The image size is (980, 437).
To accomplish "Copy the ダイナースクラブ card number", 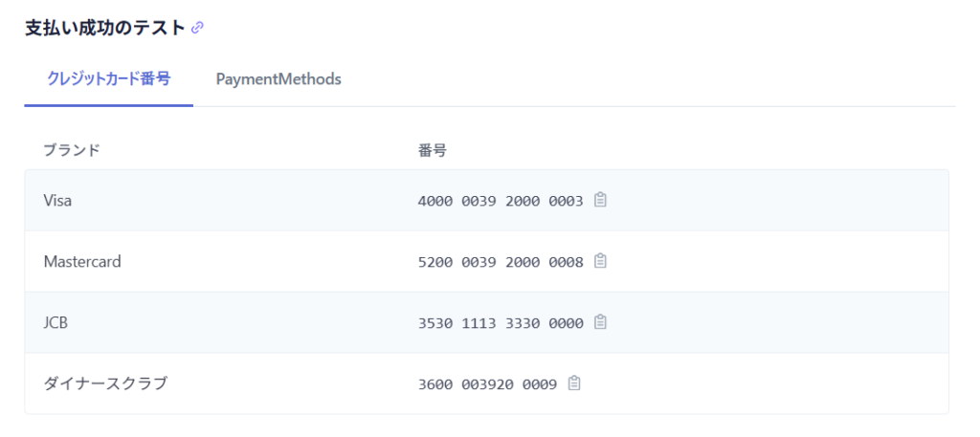I will click(574, 383).
